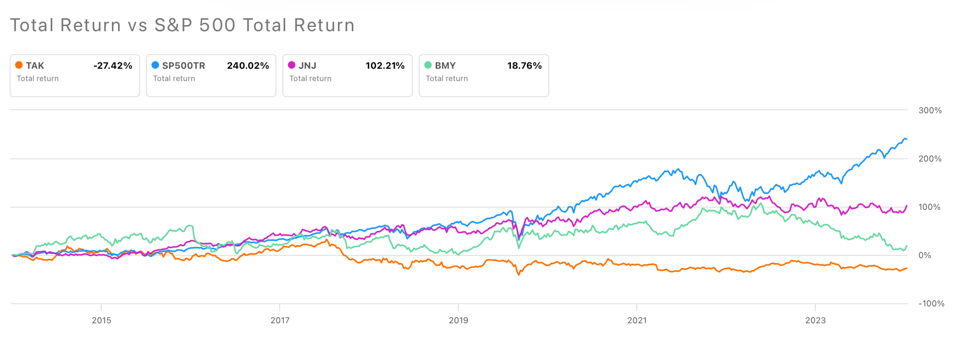Click the blue SP500TR legend dot

point(155,65)
